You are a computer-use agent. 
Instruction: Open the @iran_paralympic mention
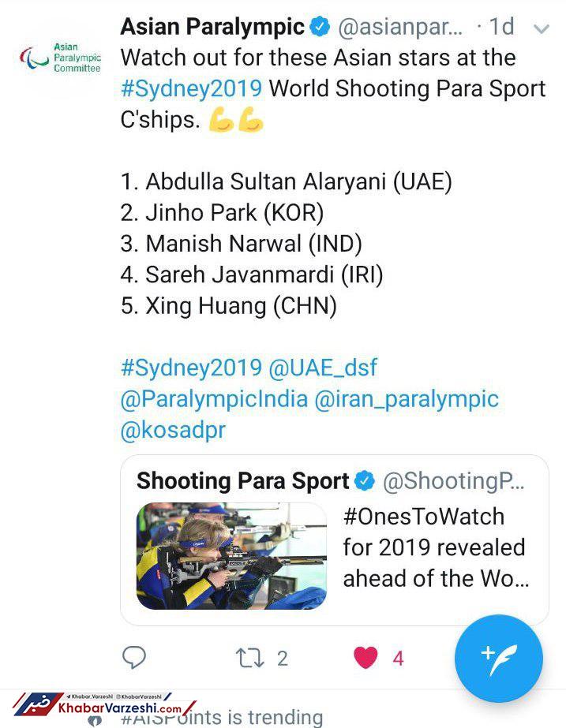click(407, 398)
